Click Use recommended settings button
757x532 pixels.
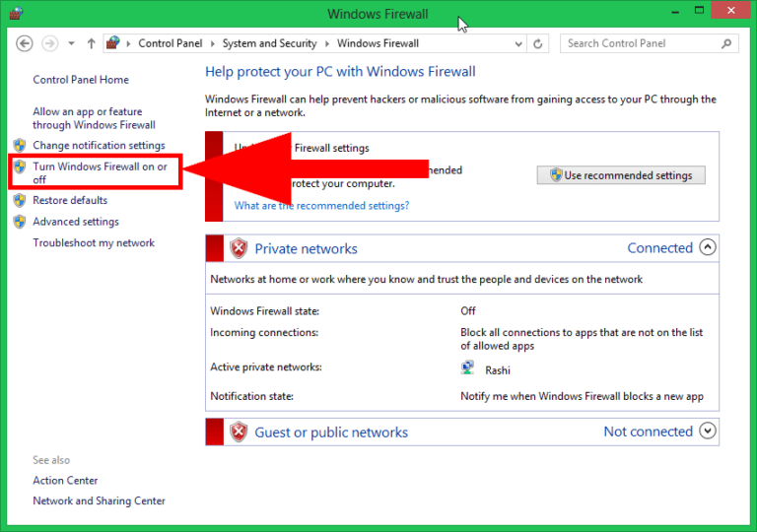pyautogui.click(x=621, y=175)
